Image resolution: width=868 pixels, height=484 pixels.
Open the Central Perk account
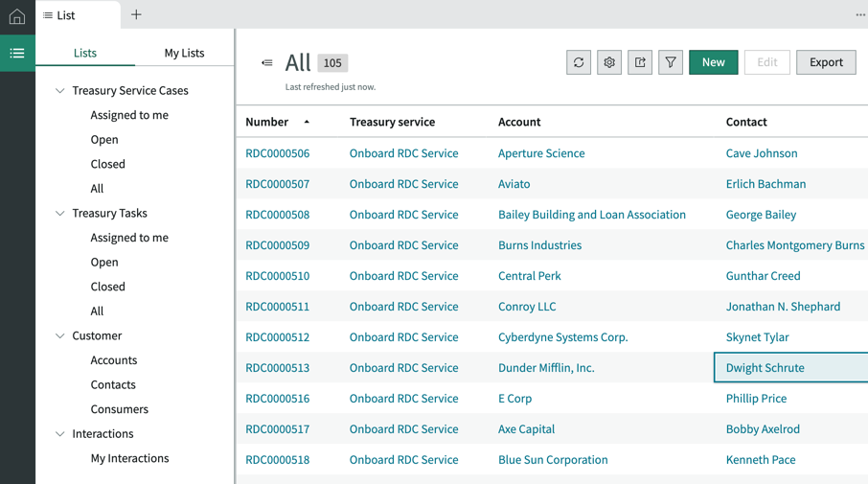(529, 276)
